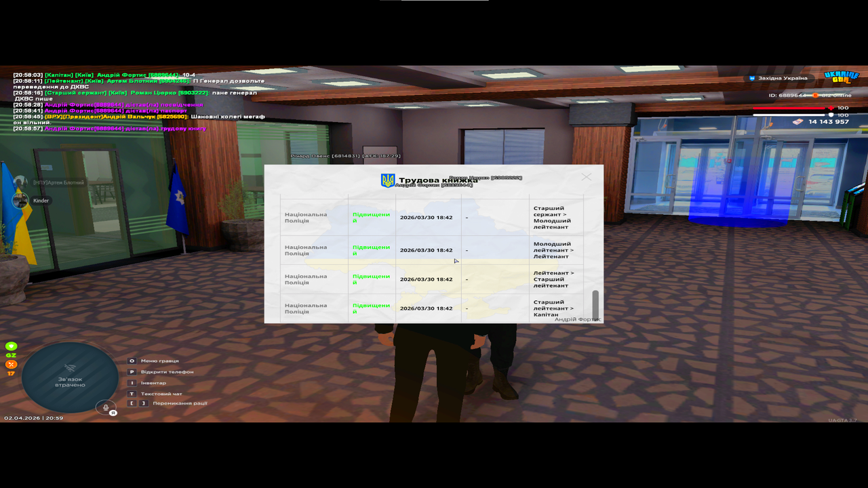Click the Зв'язок втрачено minimap message
The image size is (868, 488).
[x=71, y=382]
